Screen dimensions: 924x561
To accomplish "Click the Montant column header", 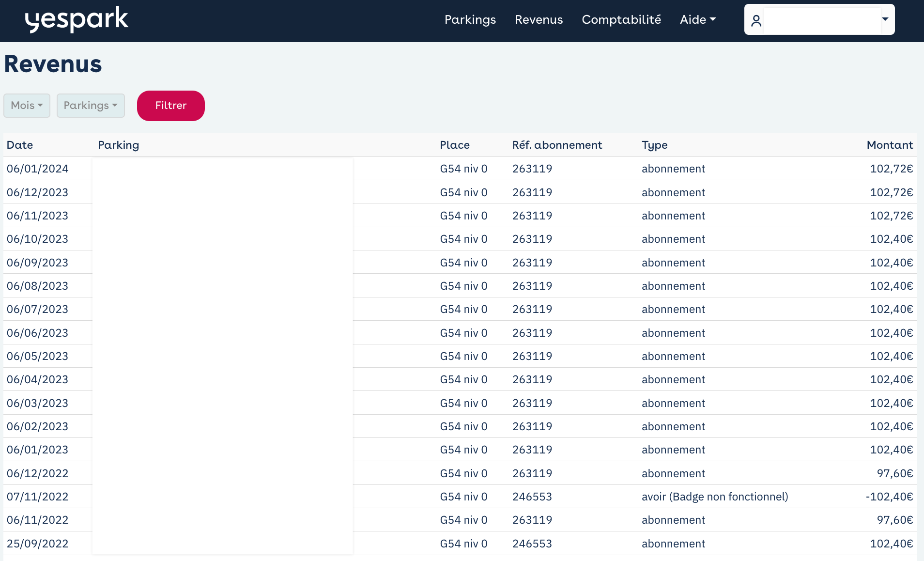I will tap(890, 145).
